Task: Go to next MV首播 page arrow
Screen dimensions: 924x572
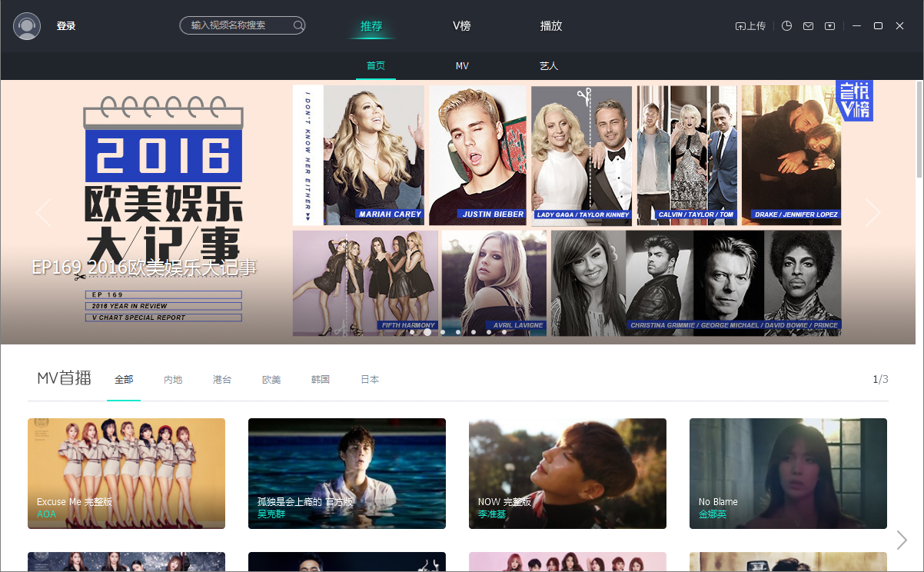Action: tap(902, 540)
